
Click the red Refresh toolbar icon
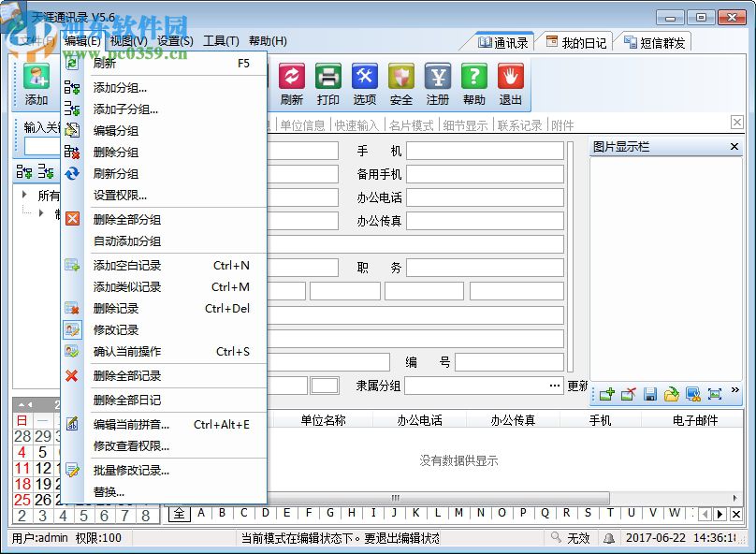pyautogui.click(x=292, y=76)
